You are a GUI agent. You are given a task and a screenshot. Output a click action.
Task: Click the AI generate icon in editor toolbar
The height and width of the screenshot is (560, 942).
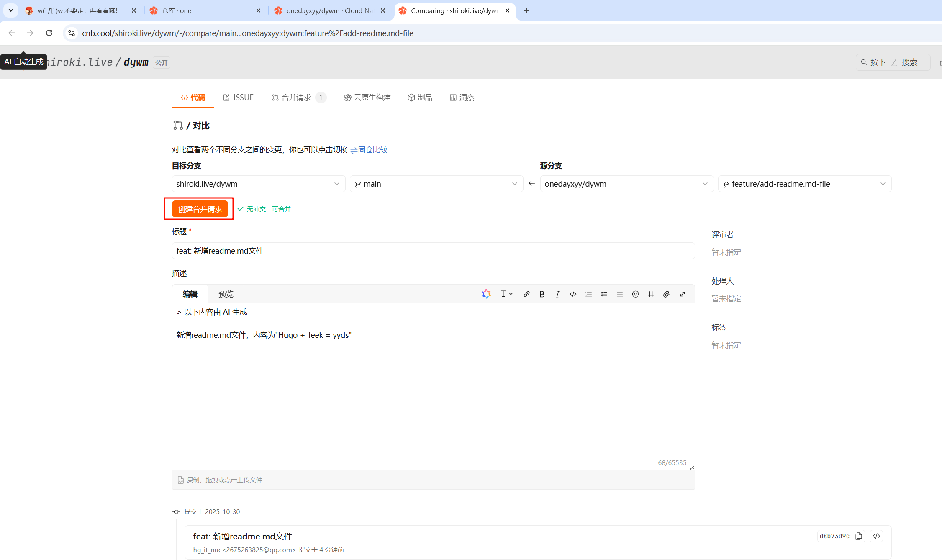coord(486,294)
